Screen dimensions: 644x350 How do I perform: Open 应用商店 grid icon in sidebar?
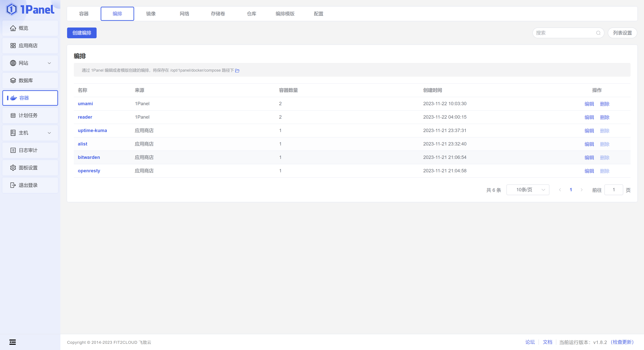point(13,45)
